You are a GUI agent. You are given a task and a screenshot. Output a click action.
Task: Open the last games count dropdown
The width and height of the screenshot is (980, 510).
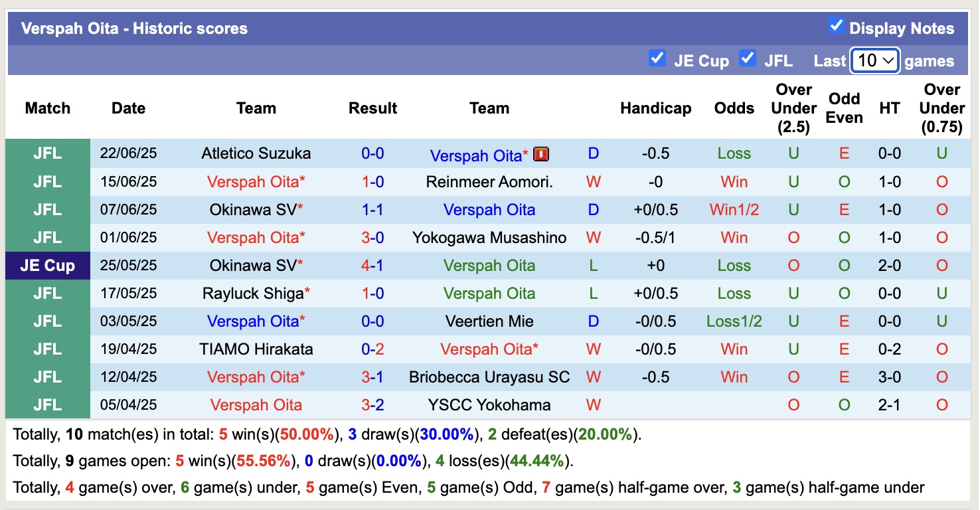(x=874, y=60)
